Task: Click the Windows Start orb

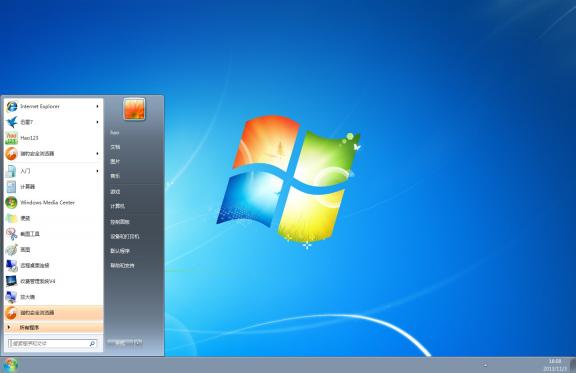Action: point(10,365)
